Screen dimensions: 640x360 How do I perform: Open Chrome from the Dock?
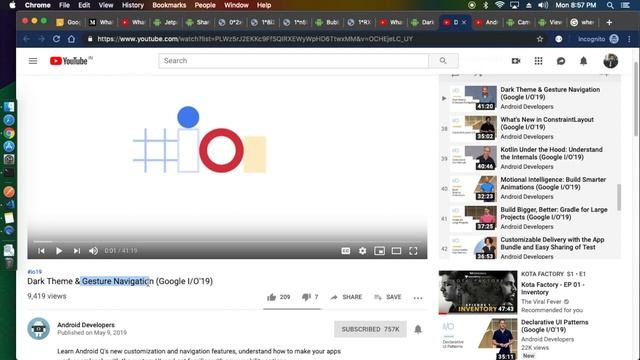click(x=9, y=133)
